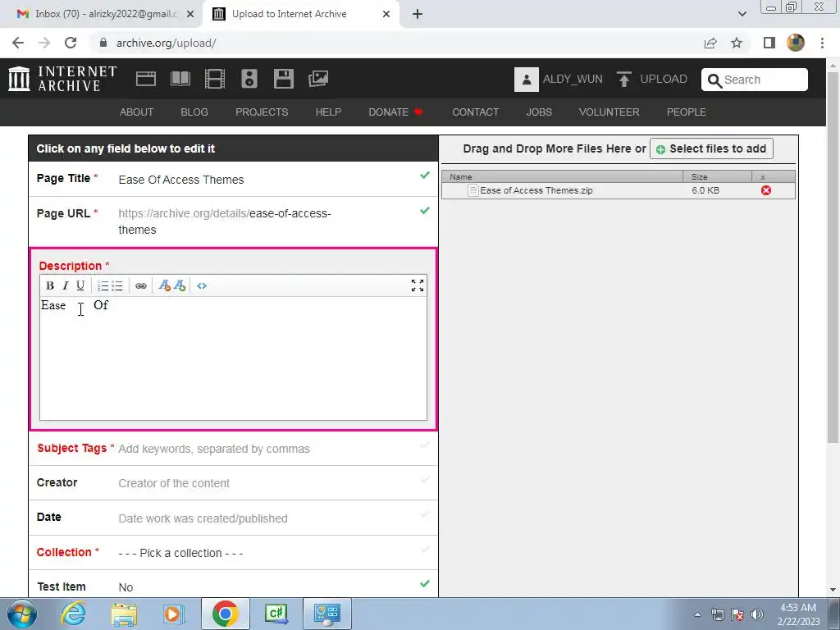Insert an ordered numbered list
840x630 pixels.
pos(103,285)
